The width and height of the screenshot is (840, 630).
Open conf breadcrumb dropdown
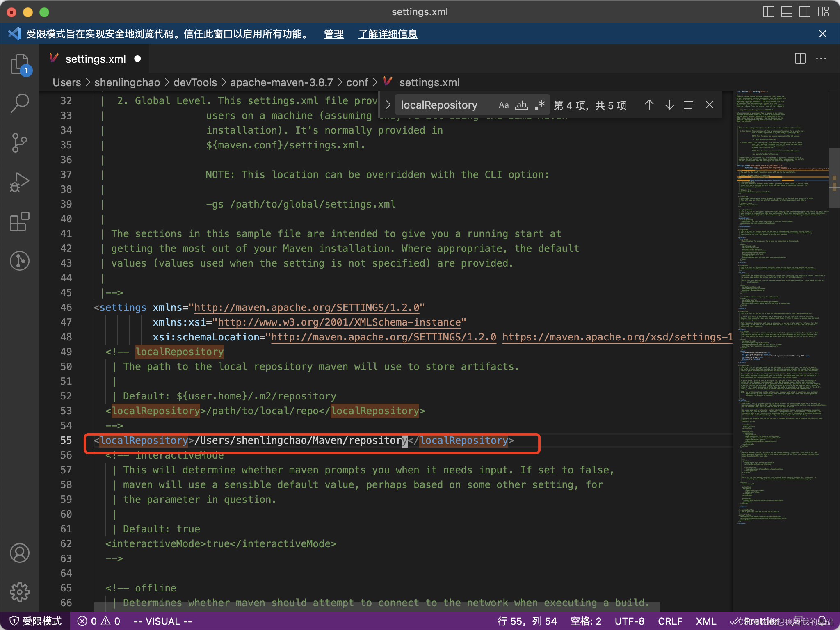(357, 82)
